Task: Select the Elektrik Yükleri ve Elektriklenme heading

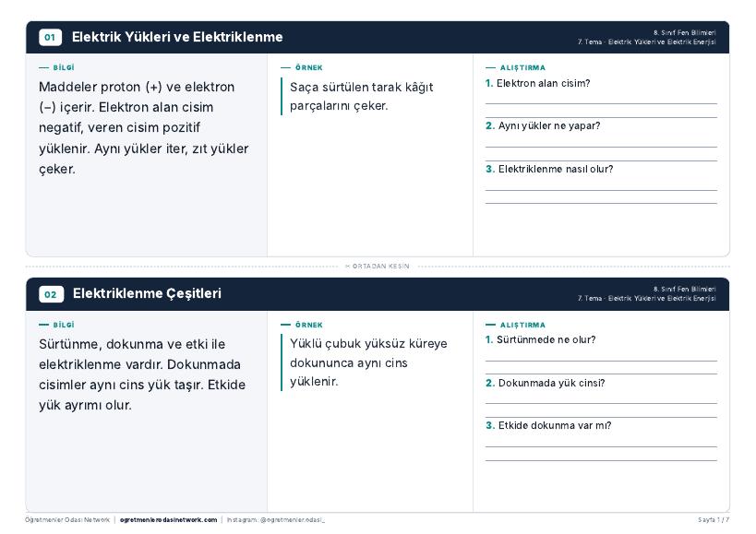Action: click(177, 37)
